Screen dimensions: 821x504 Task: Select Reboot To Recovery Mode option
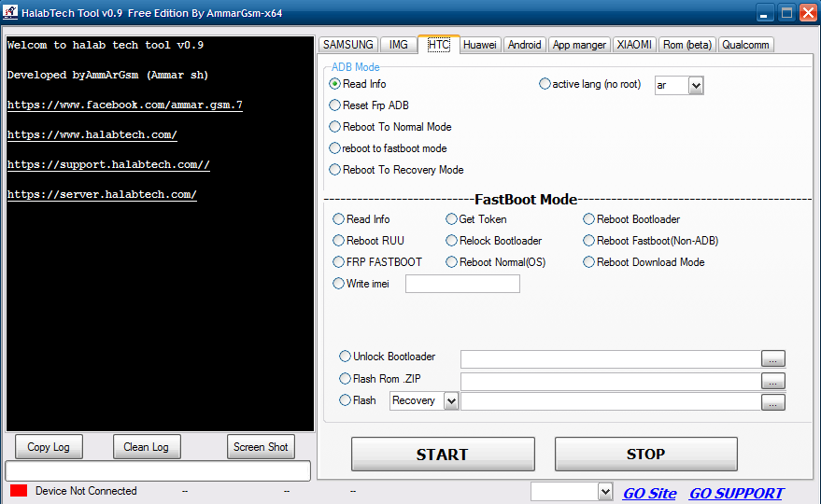[x=335, y=170]
